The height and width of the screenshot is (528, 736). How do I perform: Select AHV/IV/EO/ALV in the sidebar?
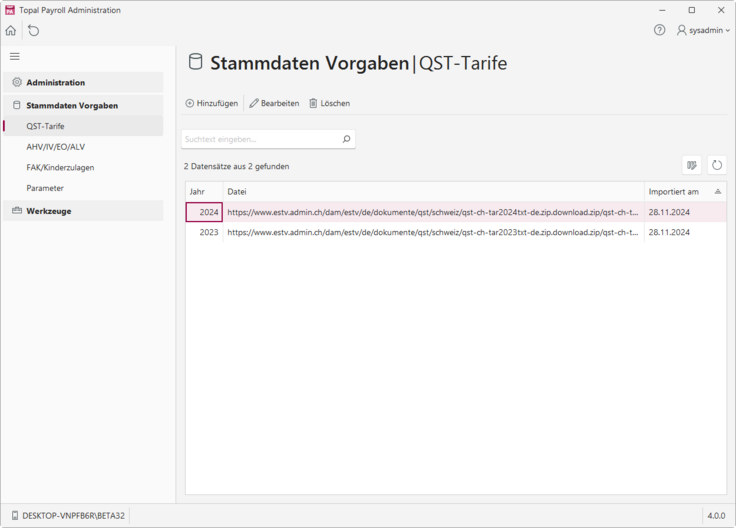[x=56, y=147]
